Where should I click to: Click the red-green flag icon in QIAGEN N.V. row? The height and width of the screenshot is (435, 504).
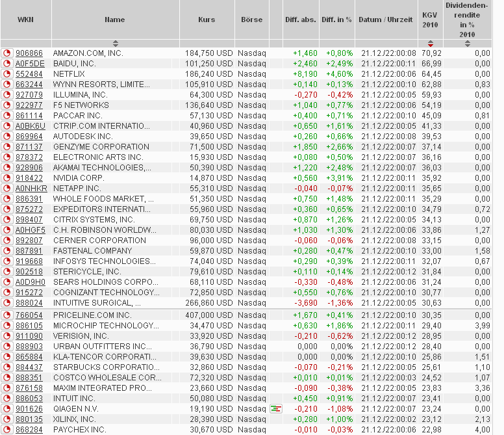coord(276,409)
